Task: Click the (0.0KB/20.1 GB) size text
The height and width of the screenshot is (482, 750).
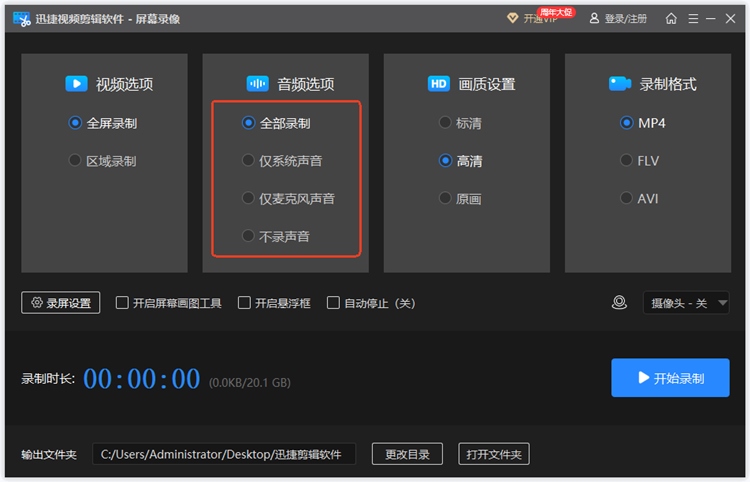Action: [x=250, y=383]
